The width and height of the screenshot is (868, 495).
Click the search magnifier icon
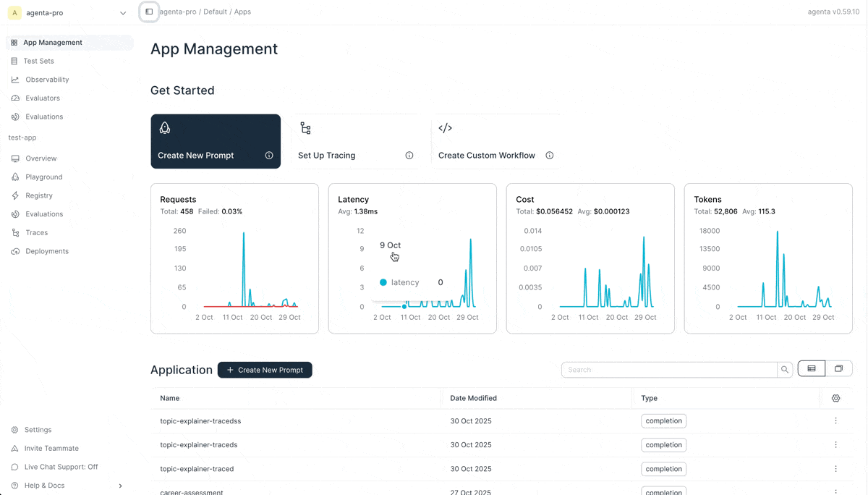pos(784,369)
